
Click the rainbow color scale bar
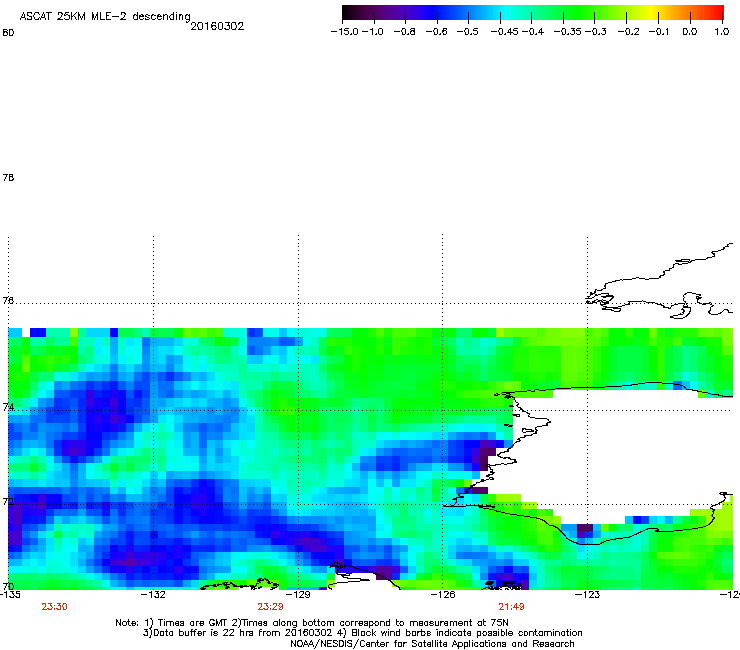(533, 13)
